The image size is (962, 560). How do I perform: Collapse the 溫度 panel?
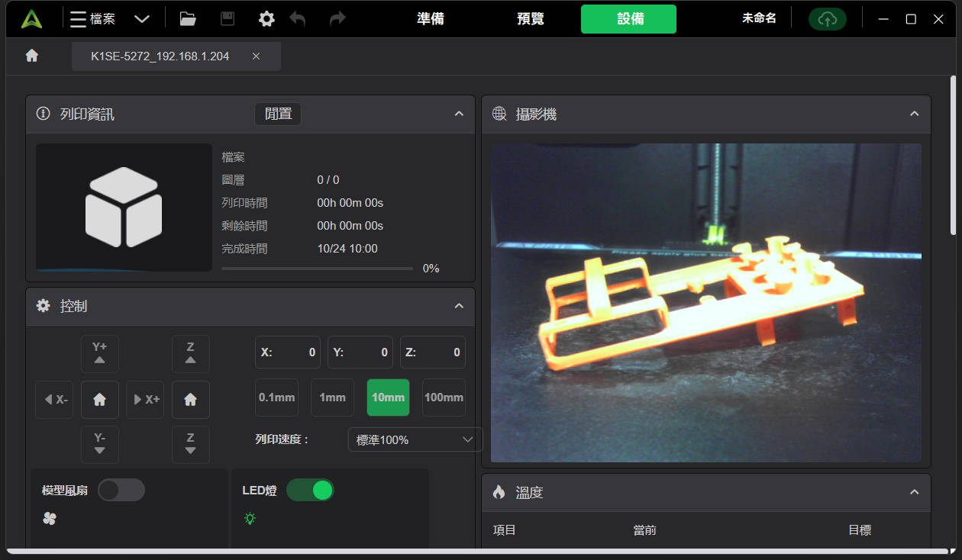[x=914, y=492]
